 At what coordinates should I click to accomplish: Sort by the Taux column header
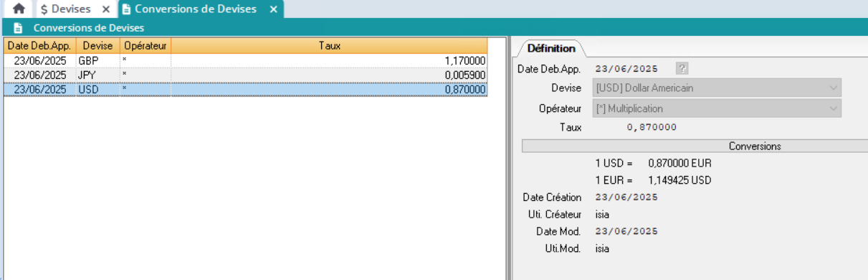click(x=329, y=45)
